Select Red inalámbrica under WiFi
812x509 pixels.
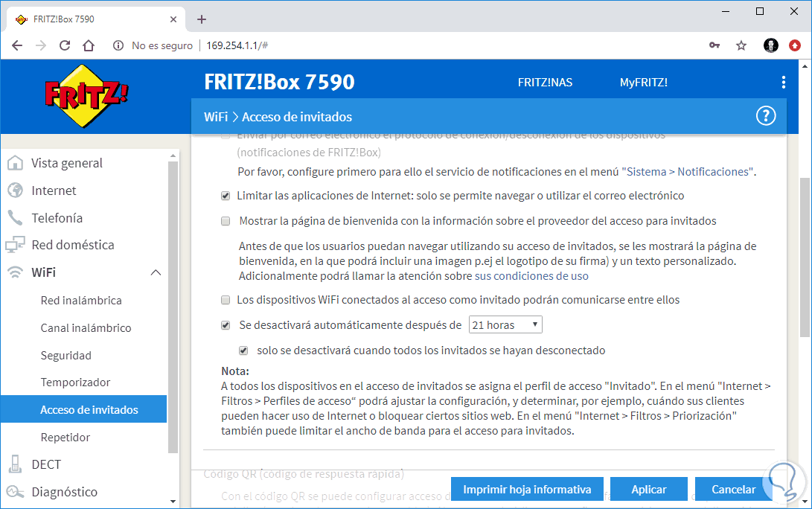81,301
